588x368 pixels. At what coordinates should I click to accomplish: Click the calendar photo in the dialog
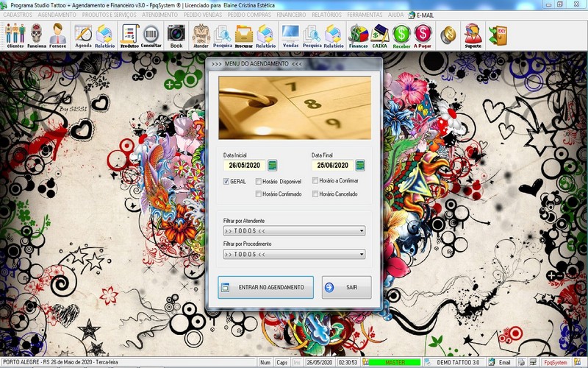[x=295, y=107]
